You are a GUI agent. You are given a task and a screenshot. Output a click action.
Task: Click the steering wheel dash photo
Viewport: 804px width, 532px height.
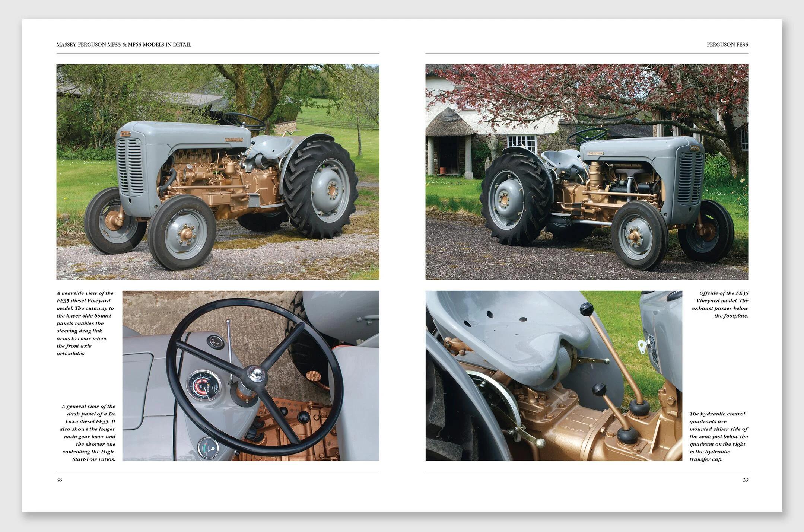point(251,375)
